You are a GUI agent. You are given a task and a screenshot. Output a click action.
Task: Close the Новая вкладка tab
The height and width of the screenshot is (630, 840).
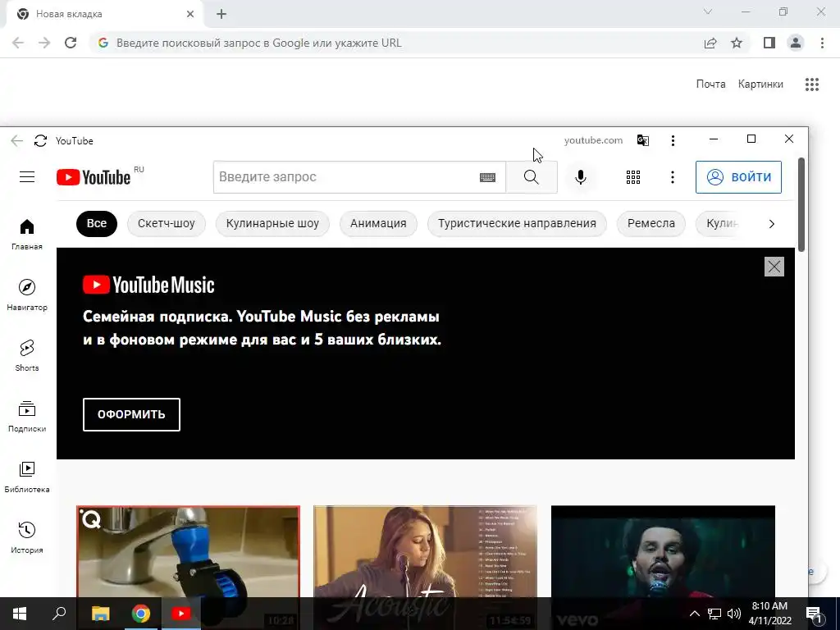(190, 14)
